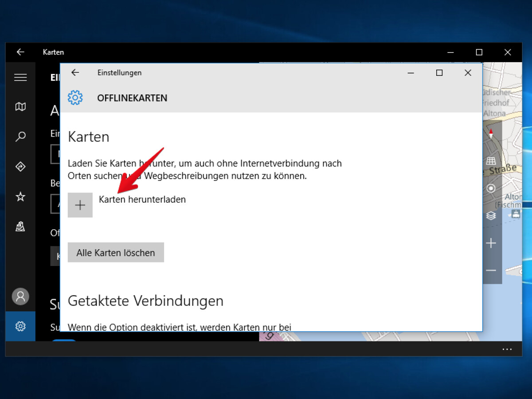532x399 pixels.
Task: Go back using the Einstellungen back arrow
Action: (75, 73)
